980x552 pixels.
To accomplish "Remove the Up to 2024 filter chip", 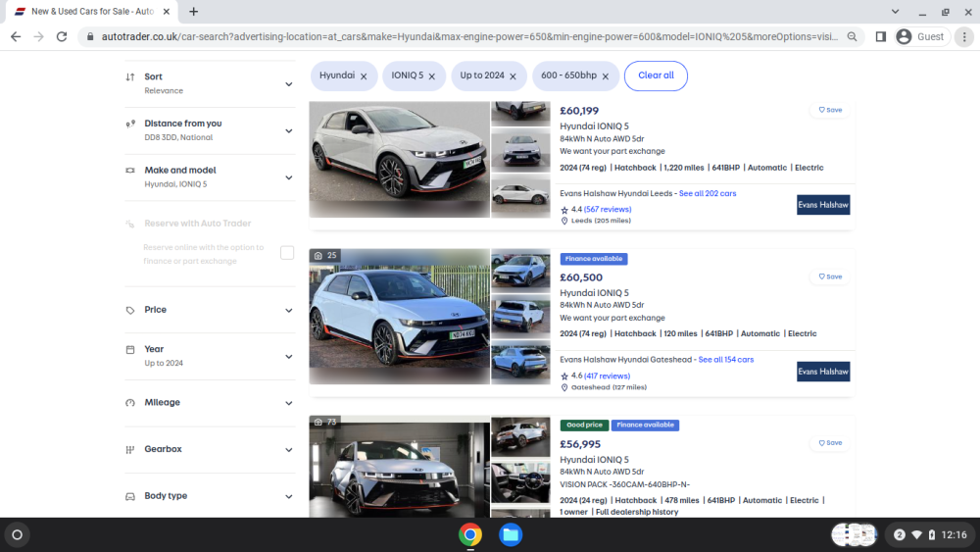I will 514,76.
